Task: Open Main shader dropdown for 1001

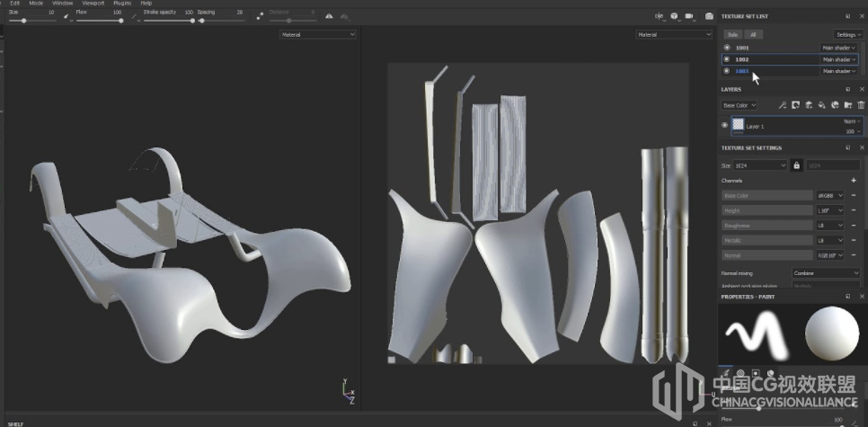Action: (838, 48)
